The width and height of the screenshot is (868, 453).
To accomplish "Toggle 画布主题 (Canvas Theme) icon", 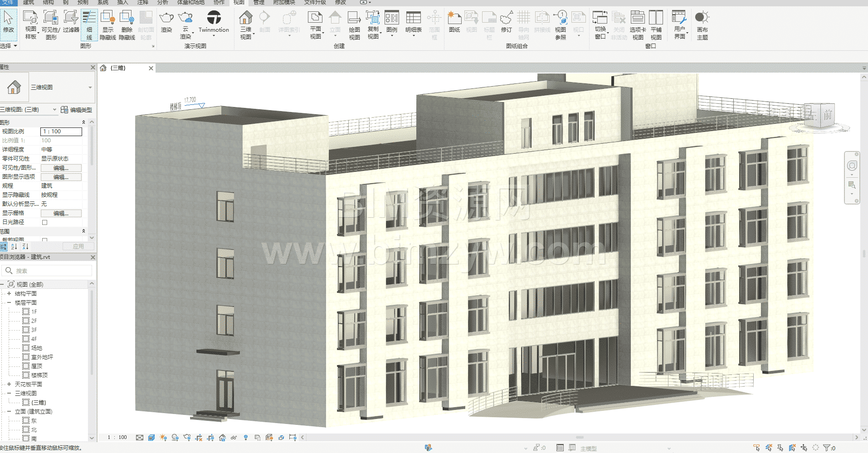I will [x=702, y=19].
